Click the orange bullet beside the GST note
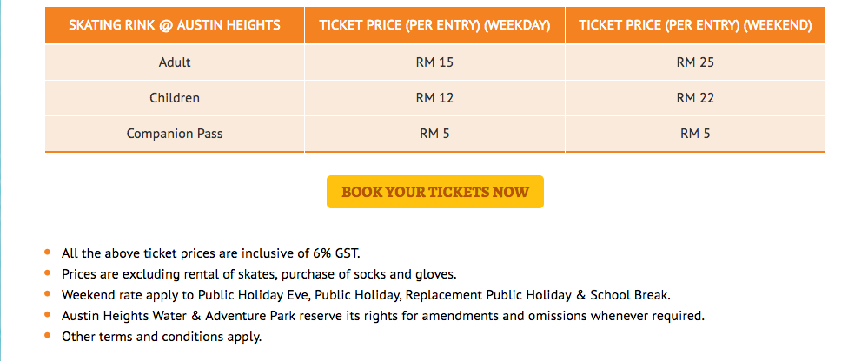The image size is (868, 361). (48, 252)
